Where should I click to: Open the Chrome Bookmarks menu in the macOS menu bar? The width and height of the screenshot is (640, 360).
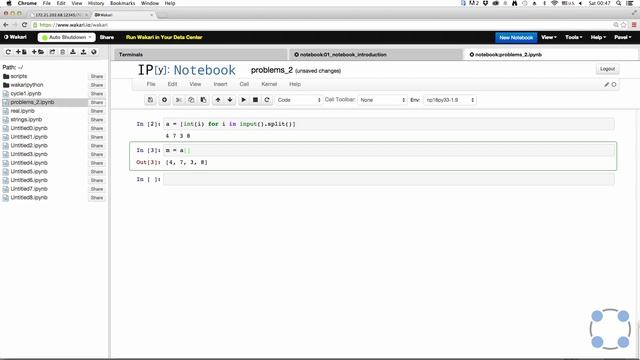(x=122, y=3)
